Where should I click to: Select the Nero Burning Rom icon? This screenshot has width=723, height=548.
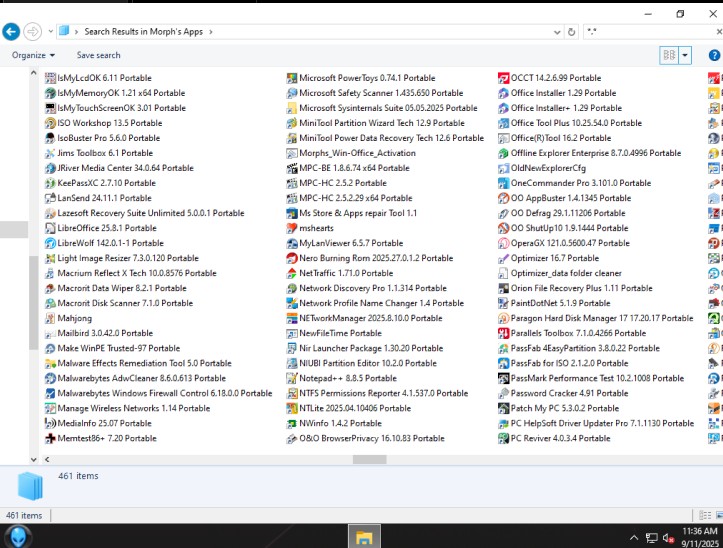[292, 258]
